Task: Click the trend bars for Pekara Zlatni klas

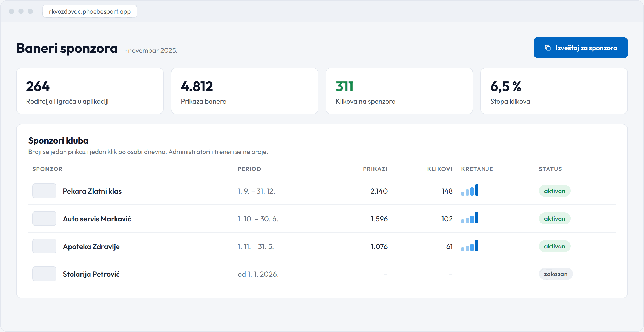Action: point(470,190)
